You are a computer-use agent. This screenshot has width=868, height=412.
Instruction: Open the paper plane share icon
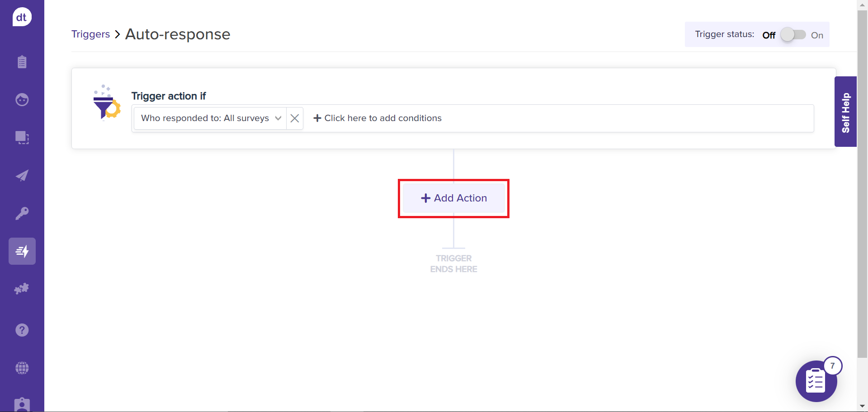22,175
